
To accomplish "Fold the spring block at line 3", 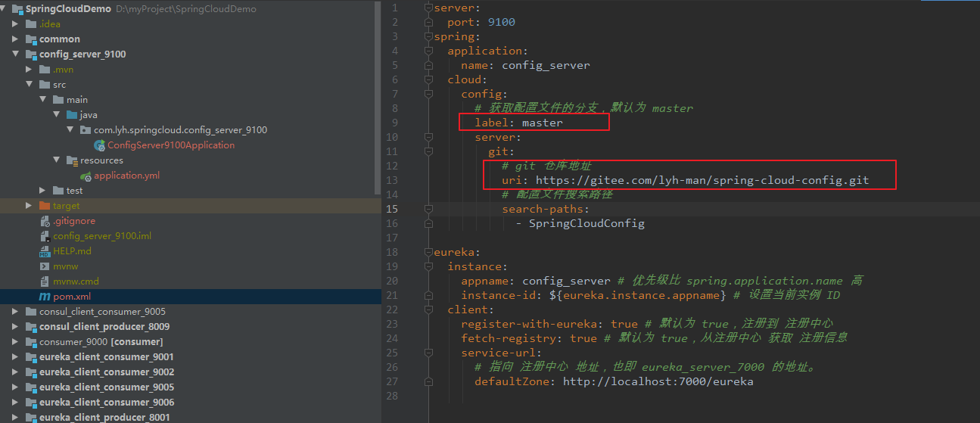I will 428,37.
